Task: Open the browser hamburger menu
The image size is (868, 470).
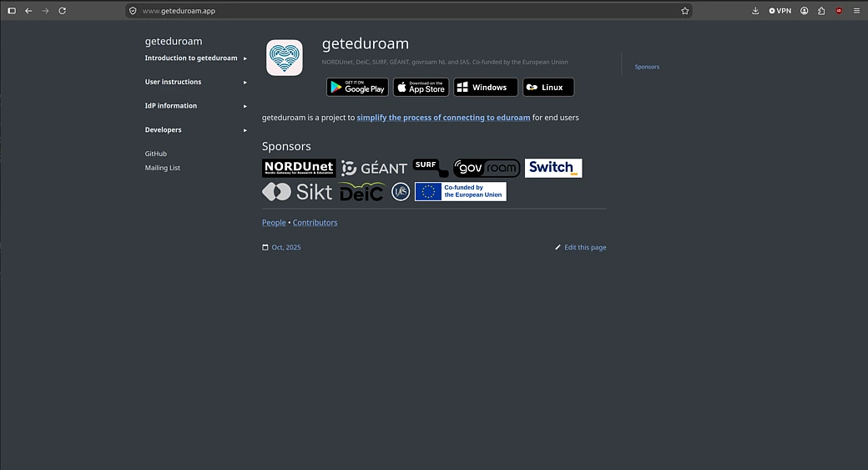Action: click(x=856, y=11)
